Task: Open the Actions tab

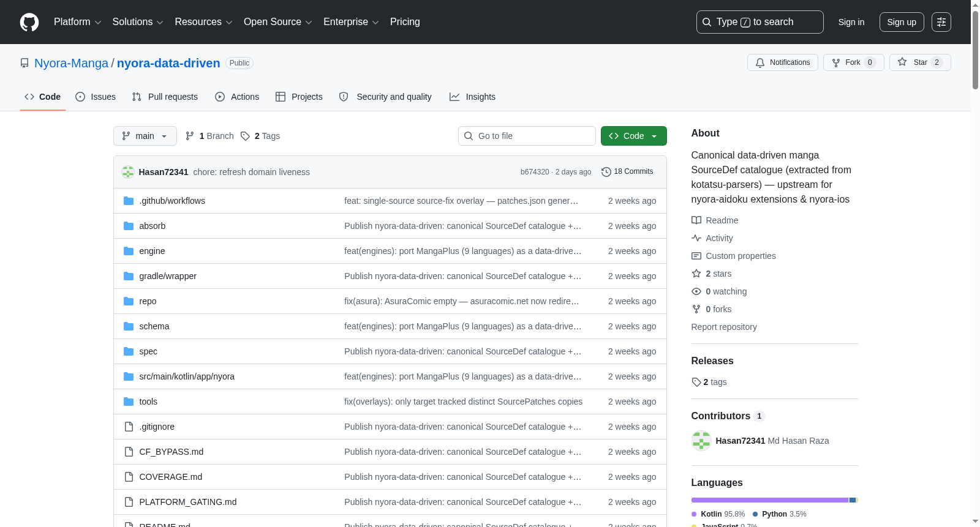Action: (237, 97)
